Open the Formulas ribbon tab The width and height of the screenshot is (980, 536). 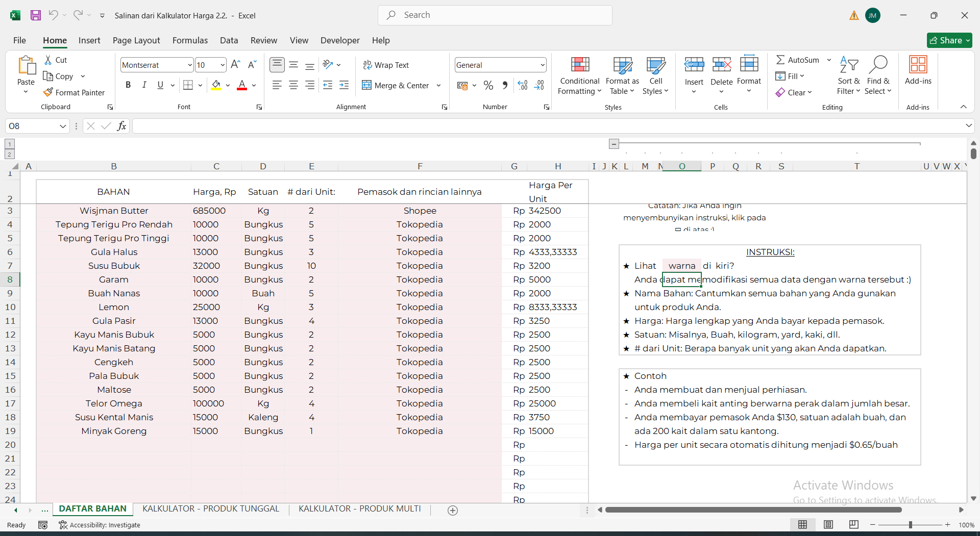point(190,40)
